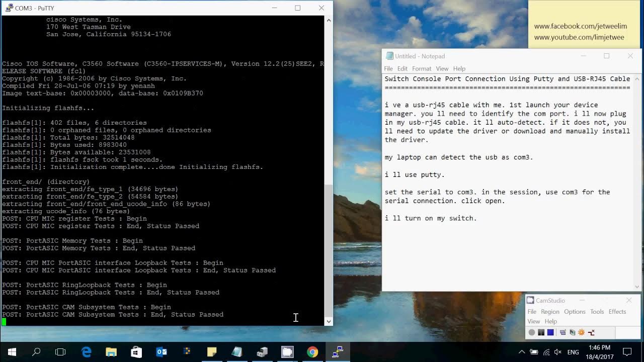The width and height of the screenshot is (644, 362).
Task: Click ENG language indicator
Action: (x=573, y=352)
